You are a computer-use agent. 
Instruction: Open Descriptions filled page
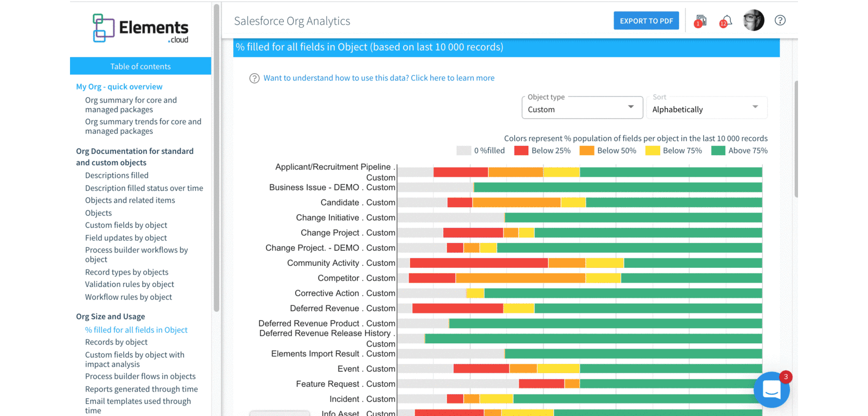117,176
